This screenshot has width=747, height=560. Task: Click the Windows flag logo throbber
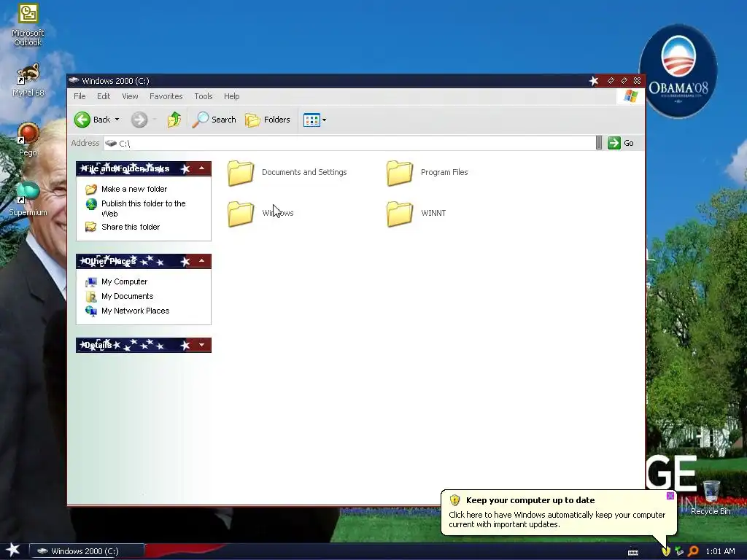631,96
